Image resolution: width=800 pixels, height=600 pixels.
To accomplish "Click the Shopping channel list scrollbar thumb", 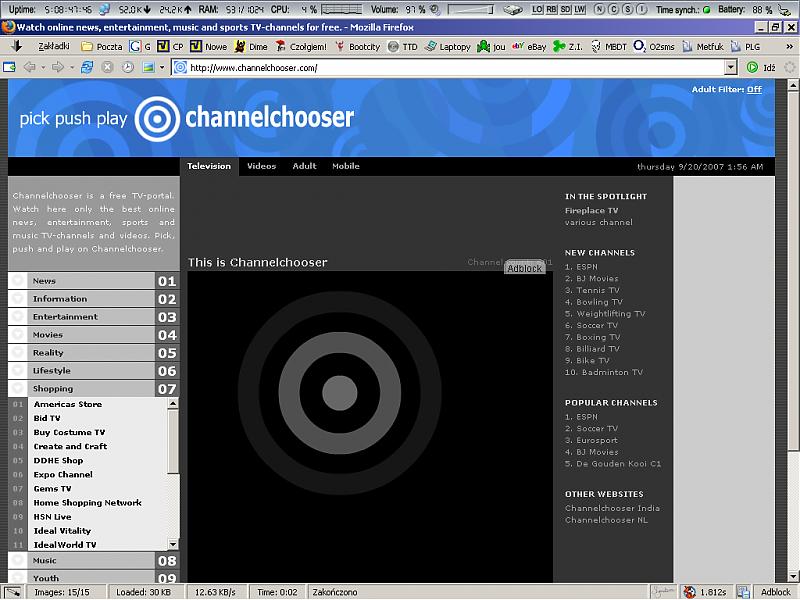I will [x=173, y=442].
